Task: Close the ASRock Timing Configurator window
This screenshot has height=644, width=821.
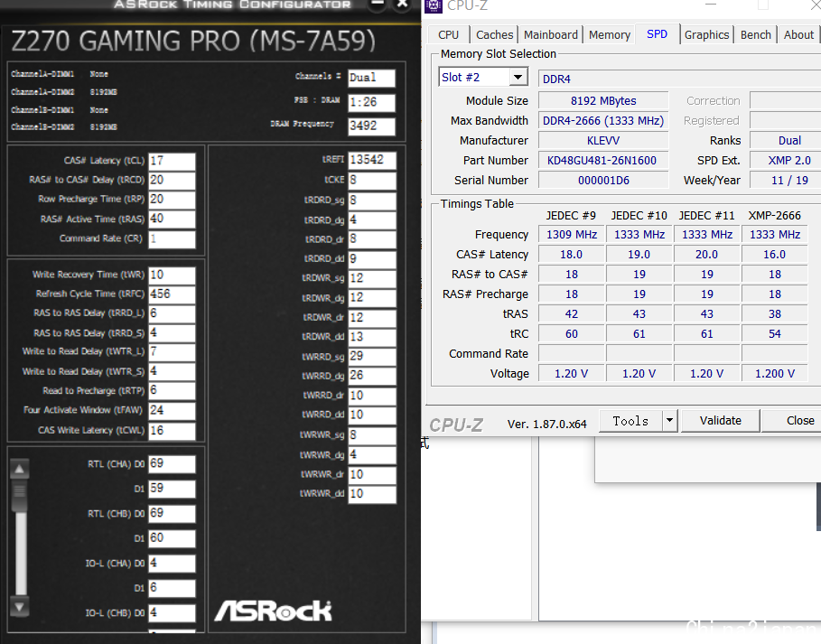Action: tap(402, 5)
